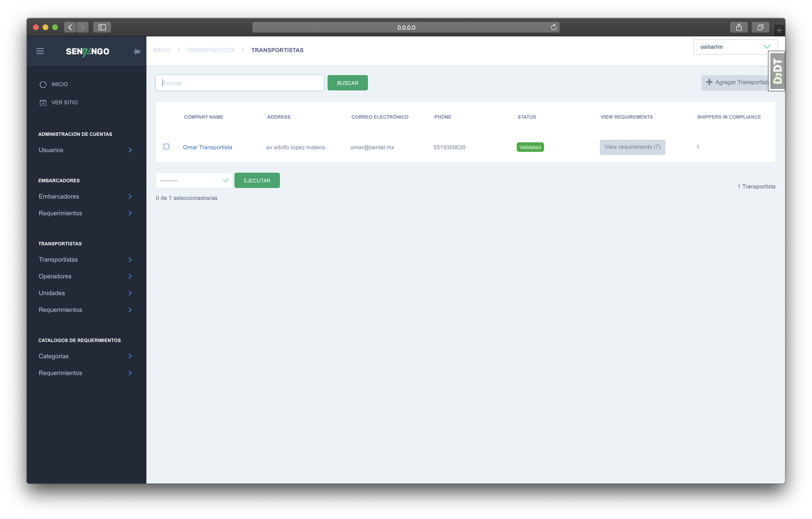Click the hamburger menu icon in sidebar
The width and height of the screenshot is (812, 519).
pos(40,51)
